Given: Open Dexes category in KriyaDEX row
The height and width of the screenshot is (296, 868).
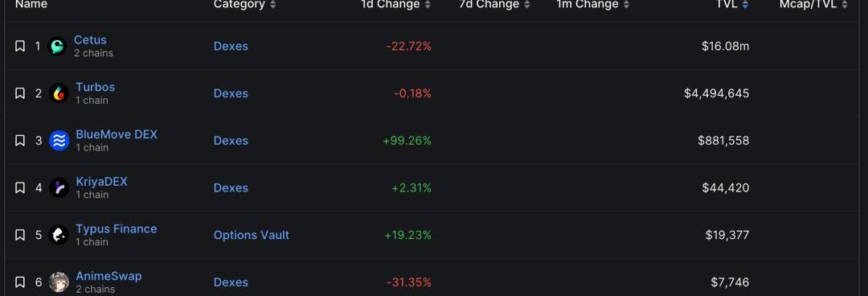Looking at the screenshot, I should [x=231, y=188].
